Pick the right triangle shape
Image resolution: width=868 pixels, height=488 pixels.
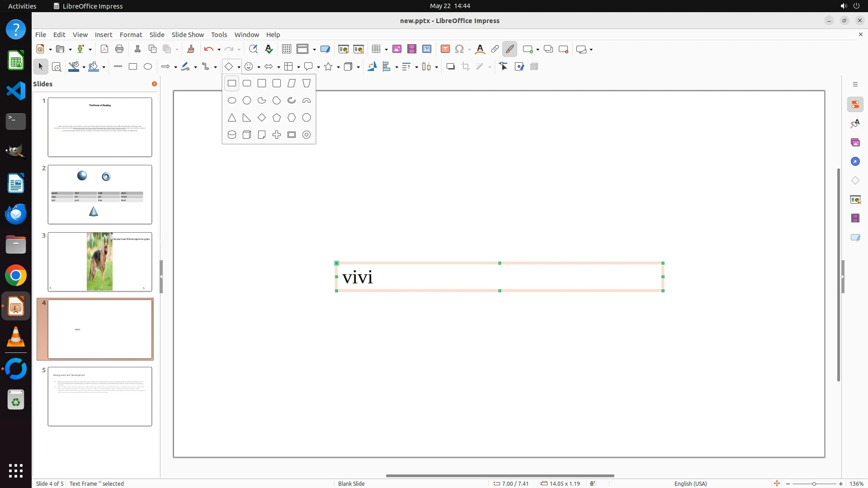(x=246, y=117)
